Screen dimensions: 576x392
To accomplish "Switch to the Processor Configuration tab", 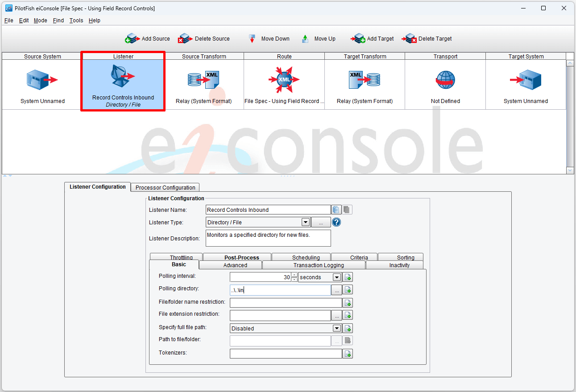I will (166, 187).
